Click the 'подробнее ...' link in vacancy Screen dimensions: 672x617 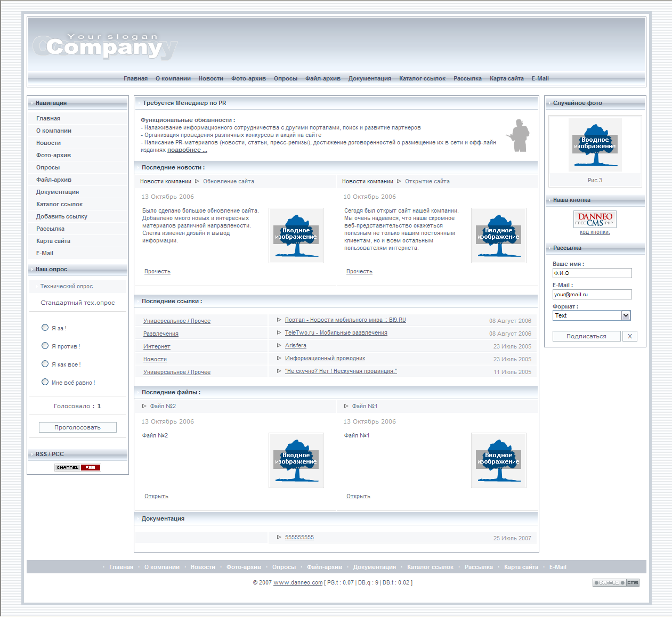(187, 150)
